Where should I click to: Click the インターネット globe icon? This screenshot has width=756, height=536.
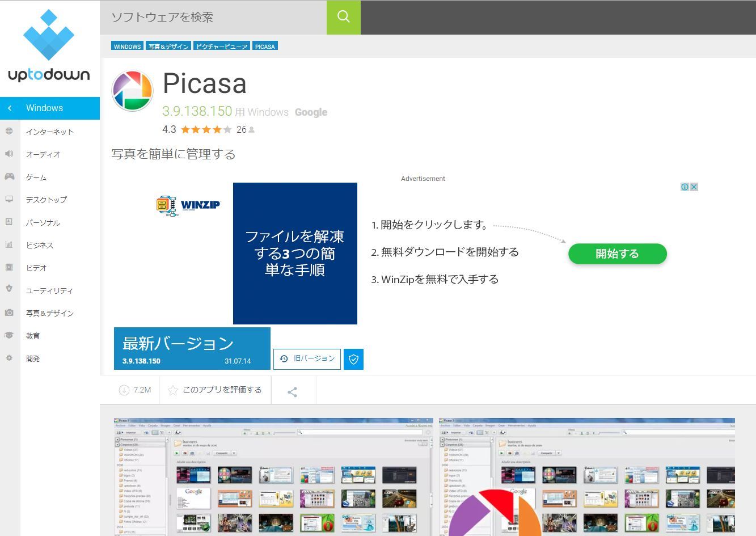coord(9,131)
